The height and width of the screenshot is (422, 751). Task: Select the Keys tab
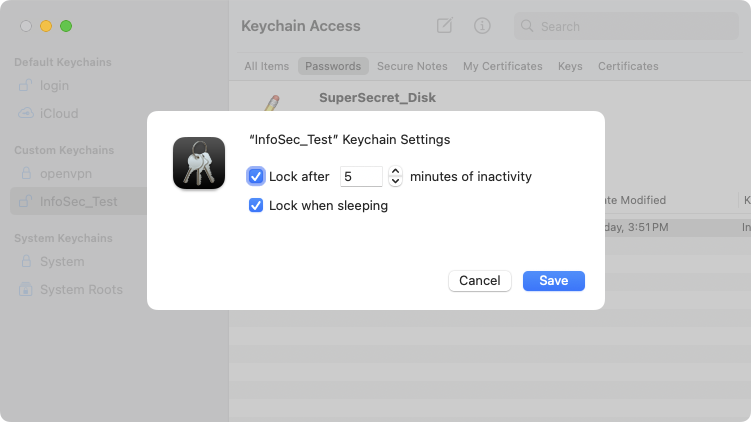pyautogui.click(x=570, y=66)
